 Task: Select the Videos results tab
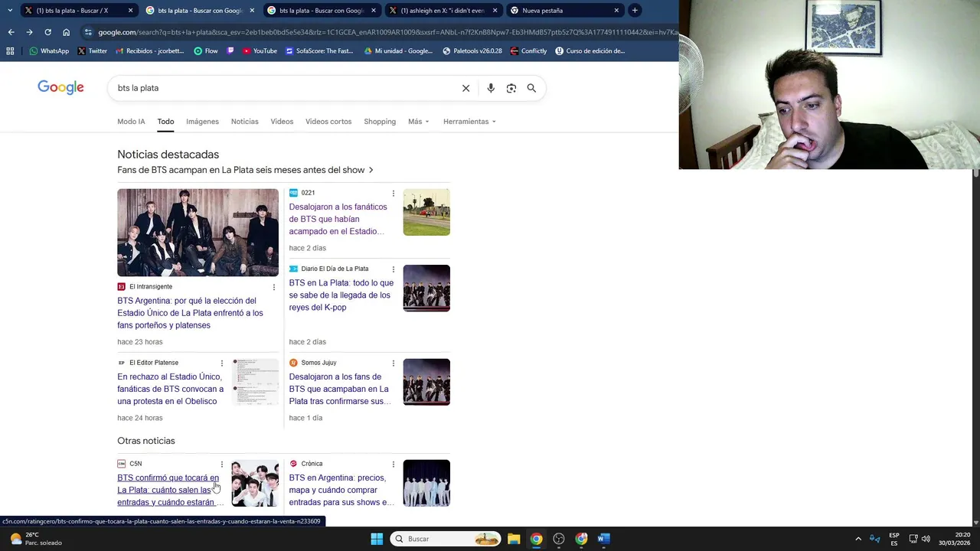pyautogui.click(x=282, y=122)
